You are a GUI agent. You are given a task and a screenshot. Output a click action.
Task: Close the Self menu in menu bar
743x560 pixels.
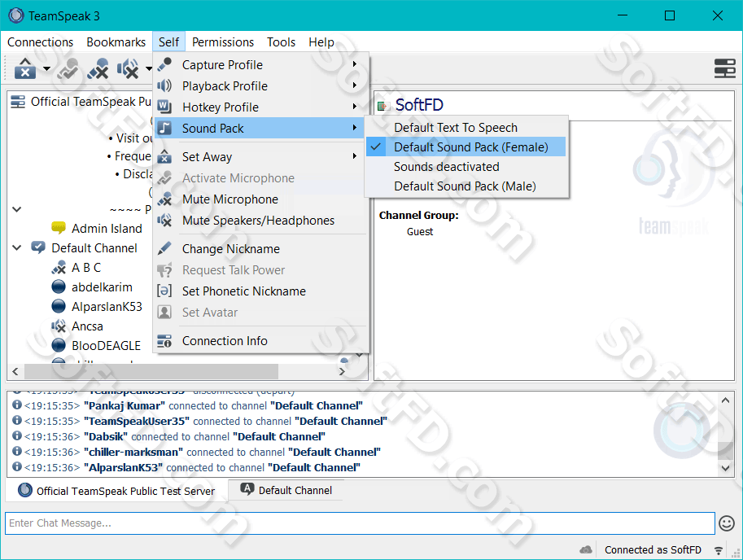pos(168,42)
